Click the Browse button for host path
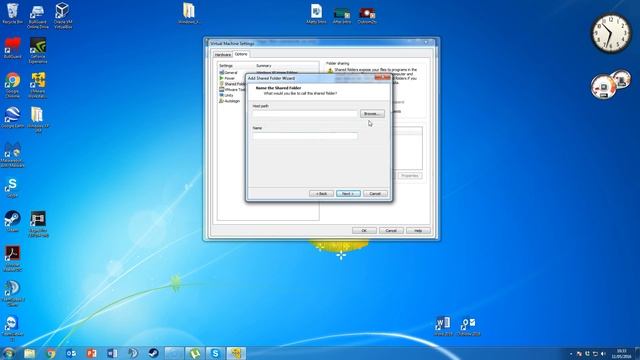This screenshot has height=360, width=640. [x=372, y=113]
